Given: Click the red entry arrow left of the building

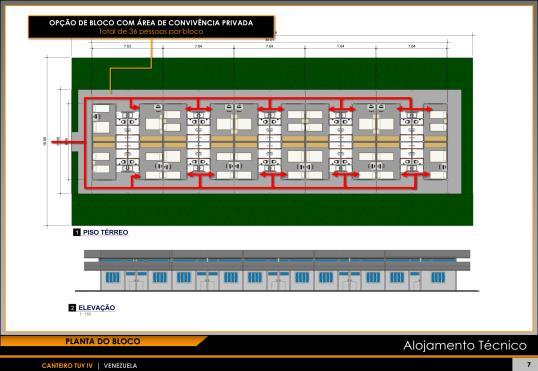Looking at the screenshot, I should 68,142.
